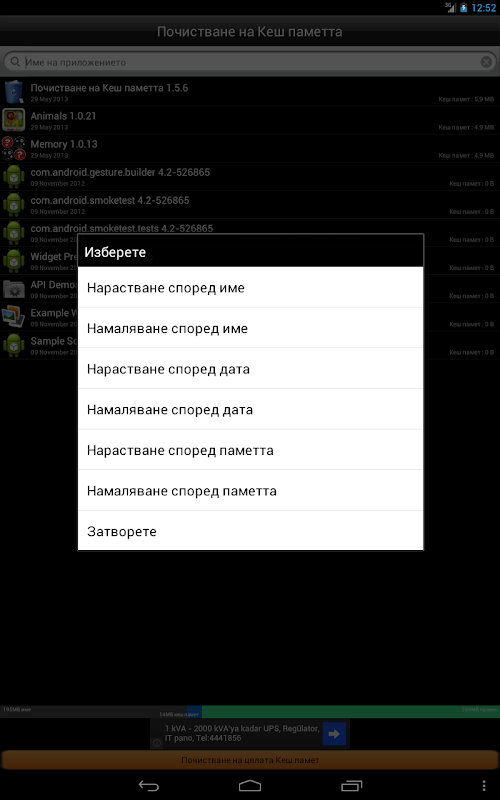Open recent apps from navigation bar
The width and height of the screenshot is (500, 800).
(351, 786)
